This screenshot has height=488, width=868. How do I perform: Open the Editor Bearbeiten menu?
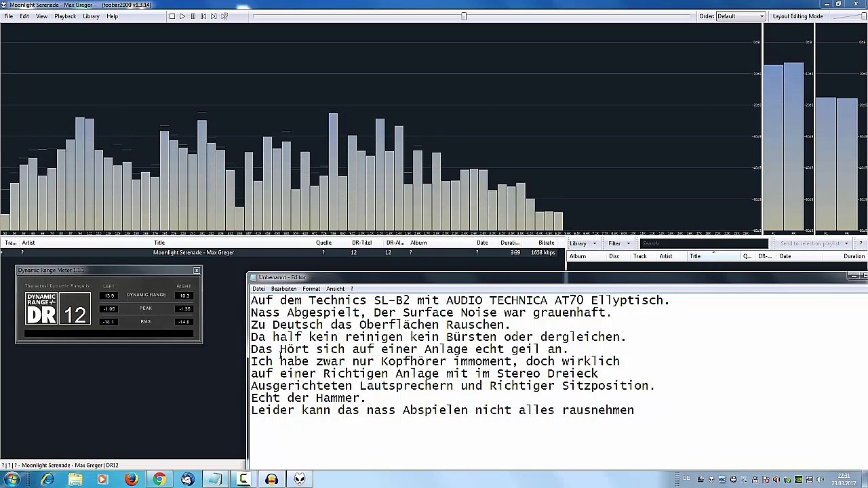click(x=283, y=289)
